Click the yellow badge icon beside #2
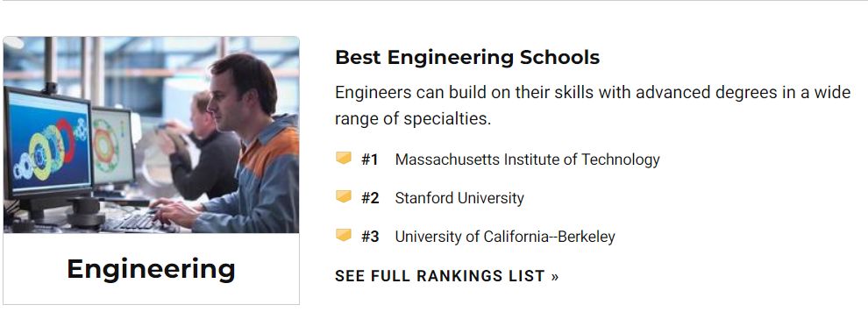Screen dimensions: 868x319 [343, 197]
